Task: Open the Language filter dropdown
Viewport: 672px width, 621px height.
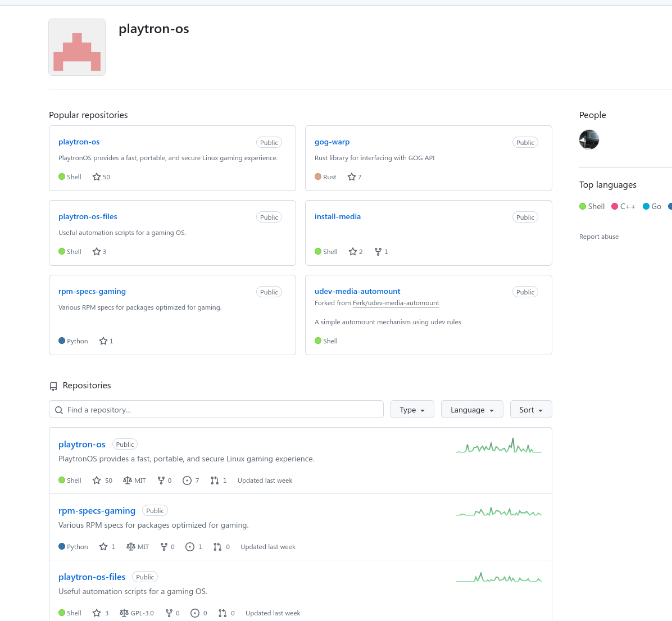Action: pyautogui.click(x=472, y=410)
